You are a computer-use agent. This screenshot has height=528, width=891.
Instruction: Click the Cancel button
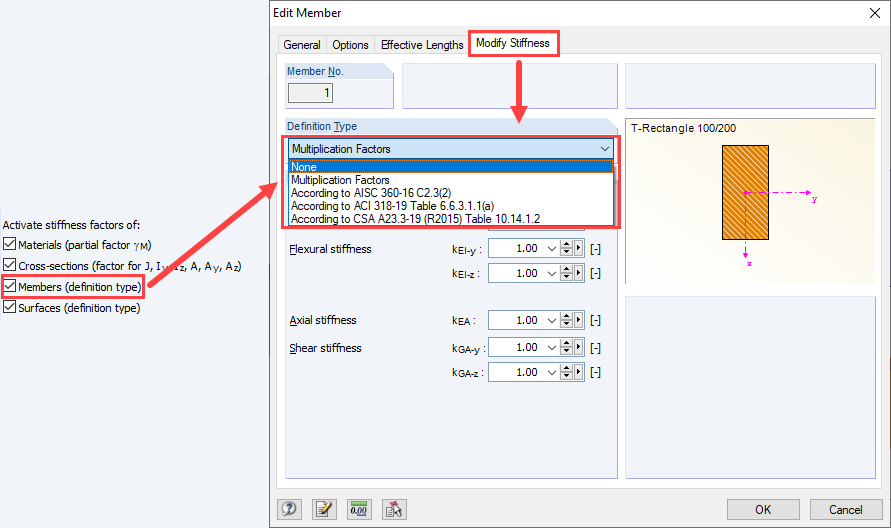846,509
